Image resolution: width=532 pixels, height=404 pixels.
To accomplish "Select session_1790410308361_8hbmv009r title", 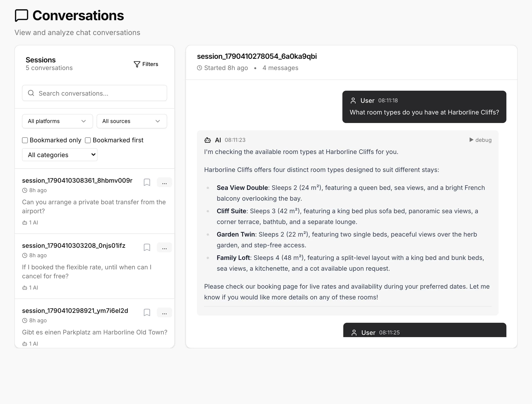I will (77, 181).
